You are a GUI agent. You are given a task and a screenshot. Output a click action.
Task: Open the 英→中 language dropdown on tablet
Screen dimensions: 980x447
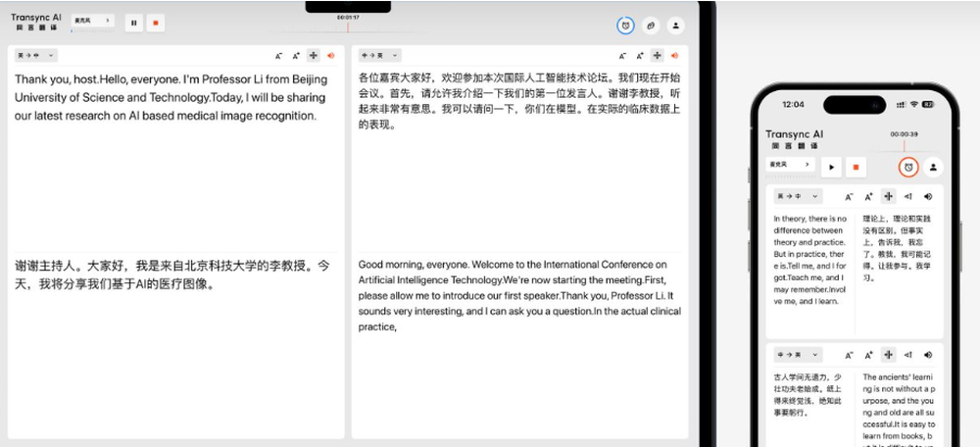(36, 56)
